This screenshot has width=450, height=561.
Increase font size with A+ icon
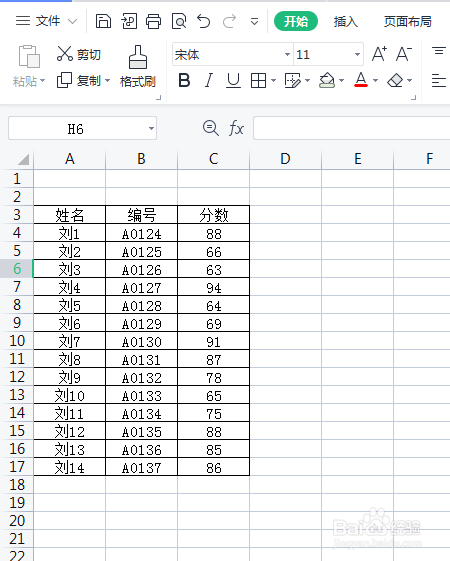(x=379, y=54)
